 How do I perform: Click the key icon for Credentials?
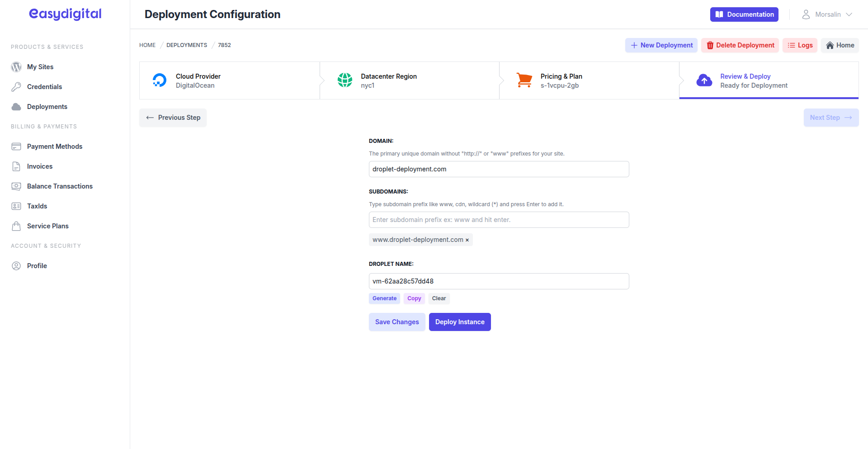[16, 87]
